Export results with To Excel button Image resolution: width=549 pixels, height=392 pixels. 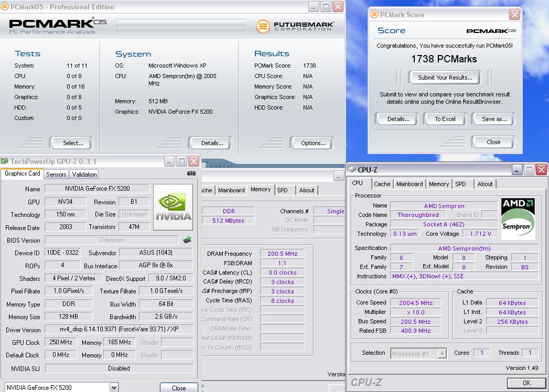445,119
